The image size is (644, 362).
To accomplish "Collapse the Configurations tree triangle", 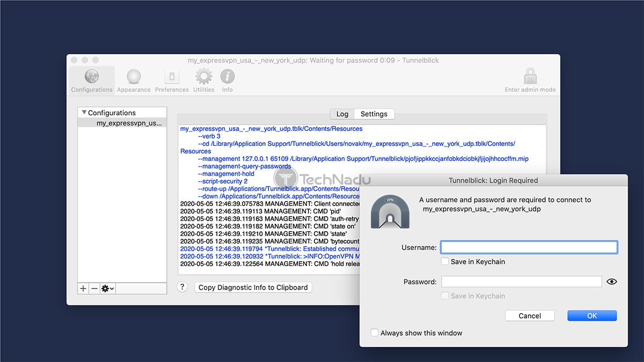I will [x=84, y=113].
